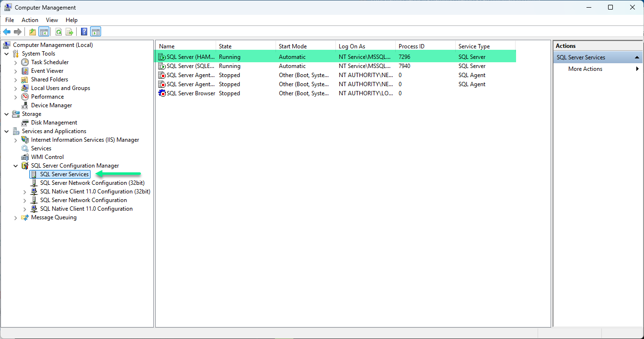
Task: Click the Up one level folder icon
Action: (33, 32)
